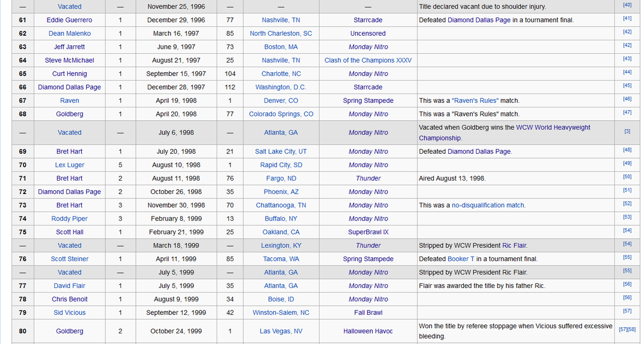Image resolution: width=644 pixels, height=344 pixels.
Task: Click the Colorado Springs, CO link
Action: pyautogui.click(x=281, y=114)
